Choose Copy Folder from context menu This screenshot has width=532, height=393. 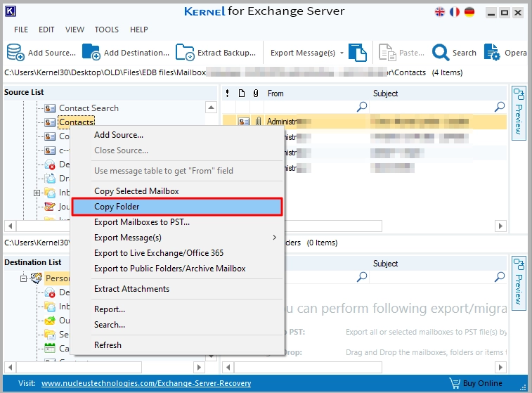click(177, 207)
